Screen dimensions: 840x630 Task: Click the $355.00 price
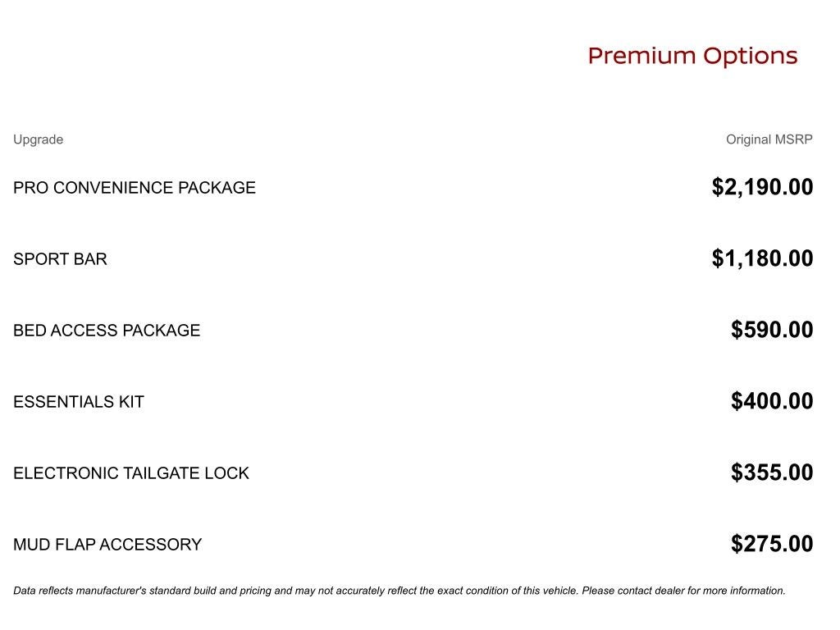pyautogui.click(x=772, y=472)
